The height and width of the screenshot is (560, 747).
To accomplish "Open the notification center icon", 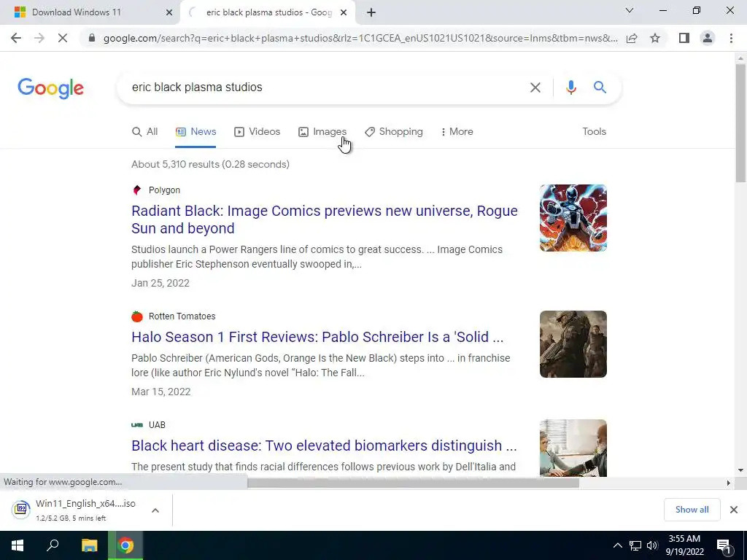I will point(724,545).
